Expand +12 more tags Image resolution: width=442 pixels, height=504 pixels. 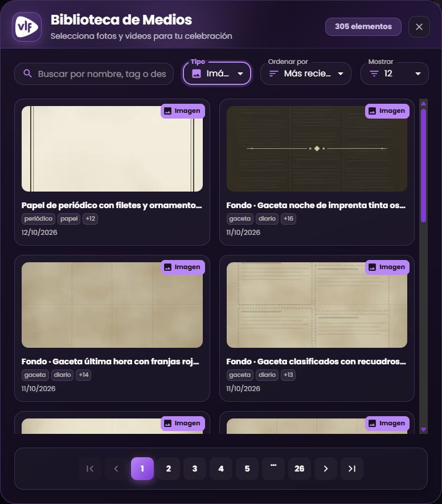(90, 218)
